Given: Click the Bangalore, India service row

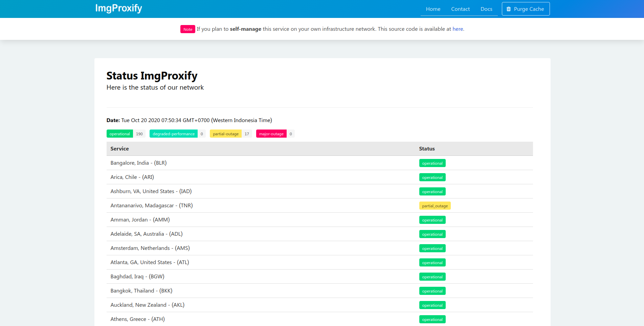Looking at the screenshot, I should [x=320, y=163].
